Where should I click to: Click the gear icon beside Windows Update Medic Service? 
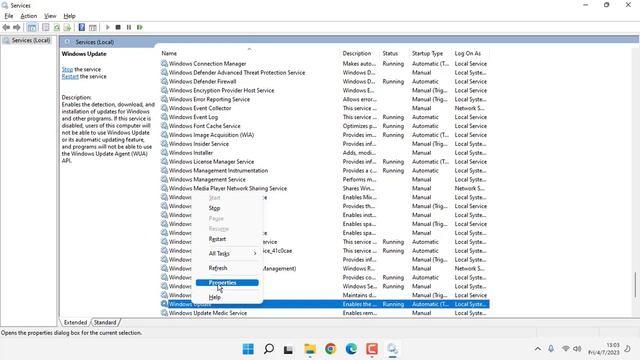point(164,313)
